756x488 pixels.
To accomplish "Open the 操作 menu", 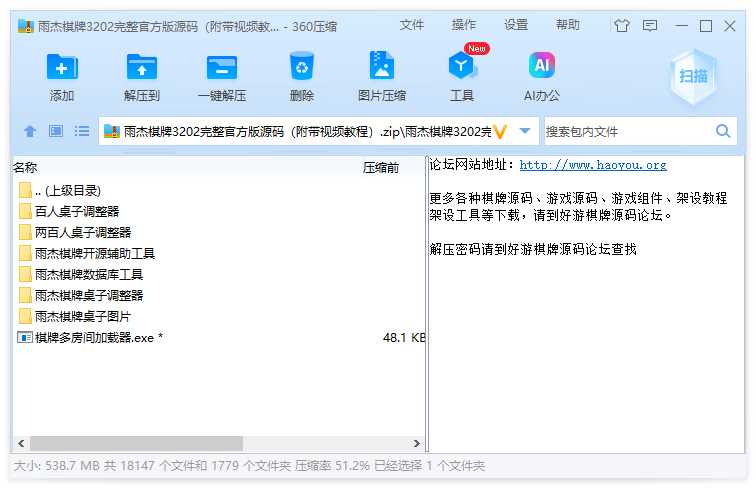I will pyautogui.click(x=464, y=25).
